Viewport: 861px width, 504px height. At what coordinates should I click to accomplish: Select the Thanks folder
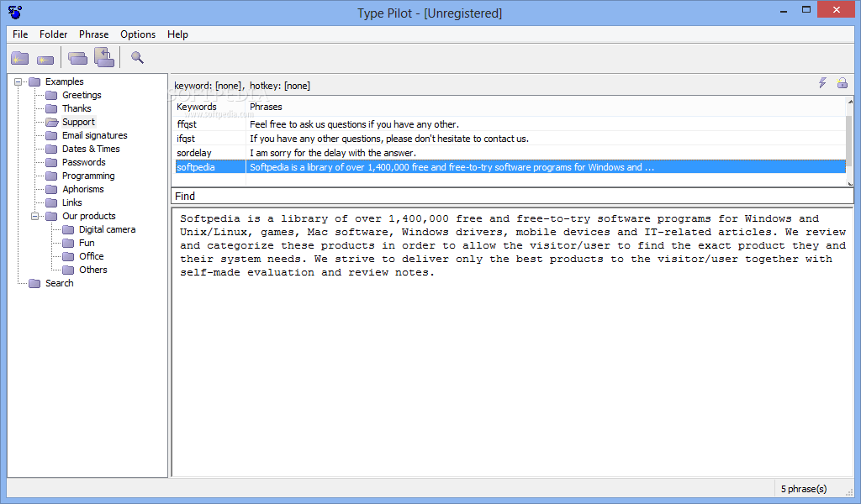(77, 108)
